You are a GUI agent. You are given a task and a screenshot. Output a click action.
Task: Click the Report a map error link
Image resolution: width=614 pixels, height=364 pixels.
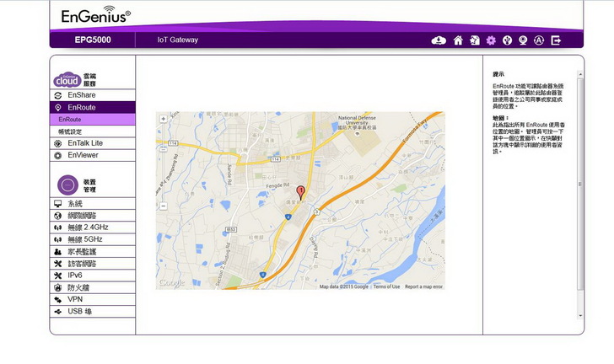click(423, 286)
